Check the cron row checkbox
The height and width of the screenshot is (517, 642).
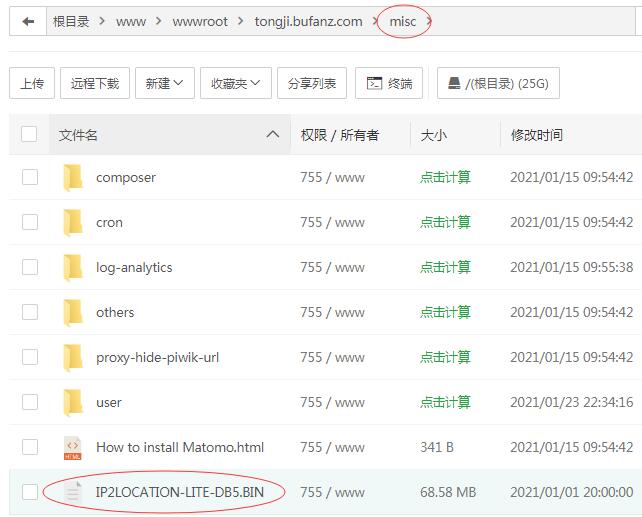pyautogui.click(x=30, y=222)
